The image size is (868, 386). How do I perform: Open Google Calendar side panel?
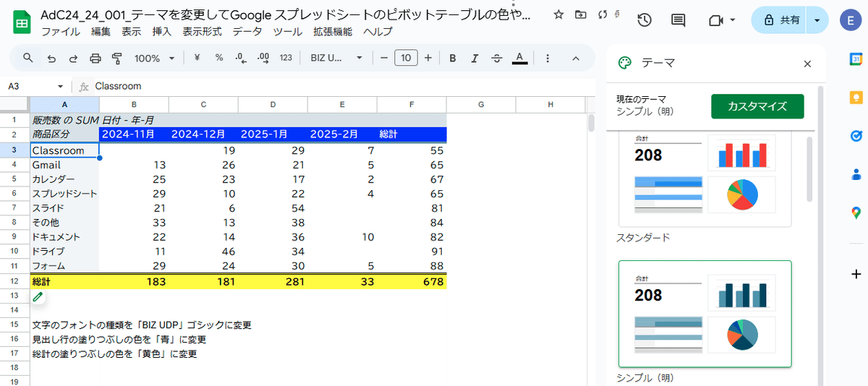pos(856,59)
